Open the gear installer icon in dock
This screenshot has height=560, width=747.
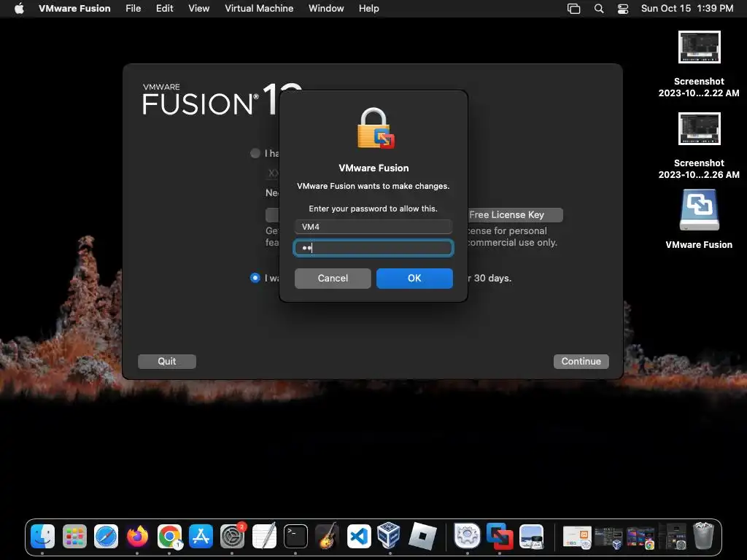coord(467,536)
